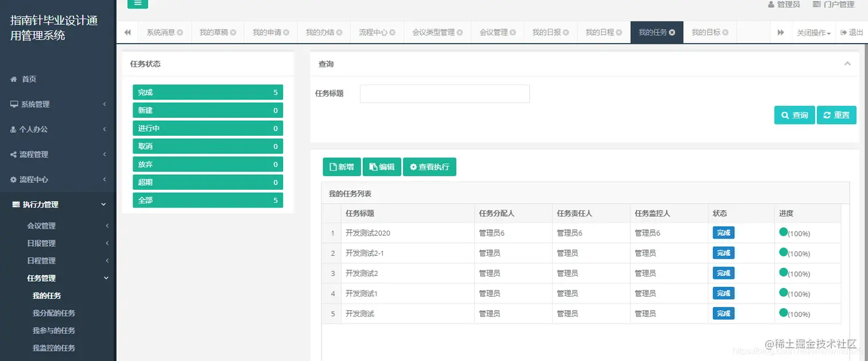Open the 关闭操作 dropdown
This screenshot has height=361, width=868.
[813, 33]
